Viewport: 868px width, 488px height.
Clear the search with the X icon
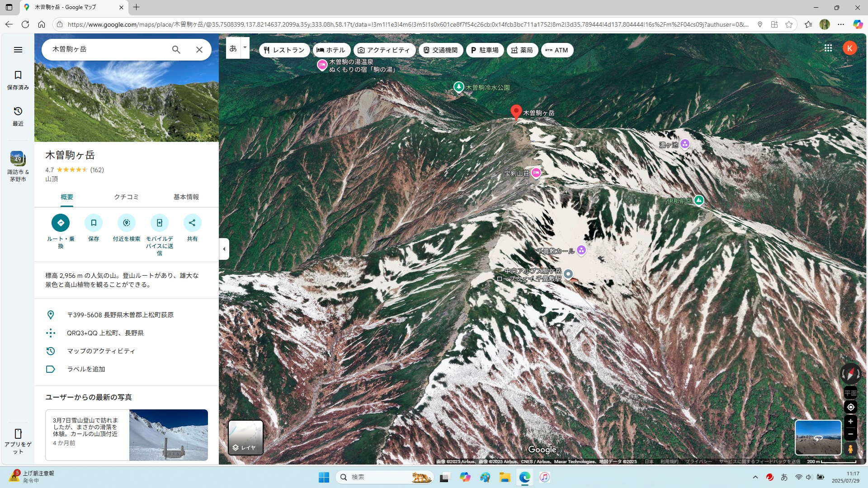pyautogui.click(x=199, y=50)
